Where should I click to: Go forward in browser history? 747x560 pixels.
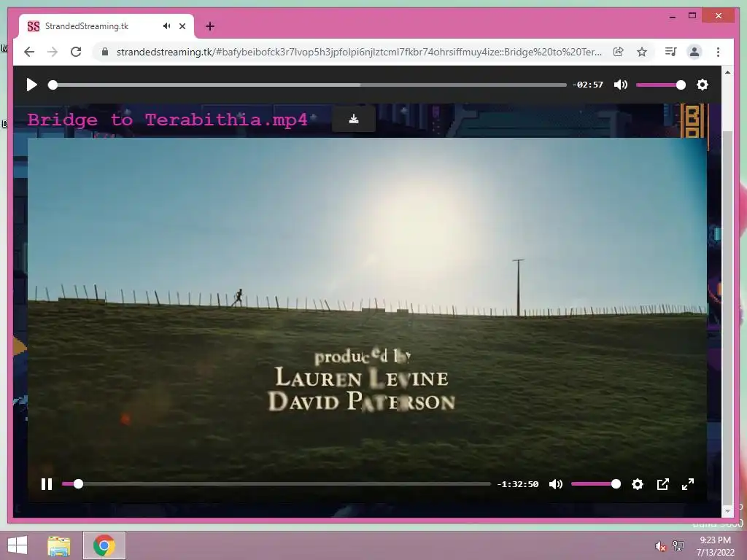tap(53, 52)
